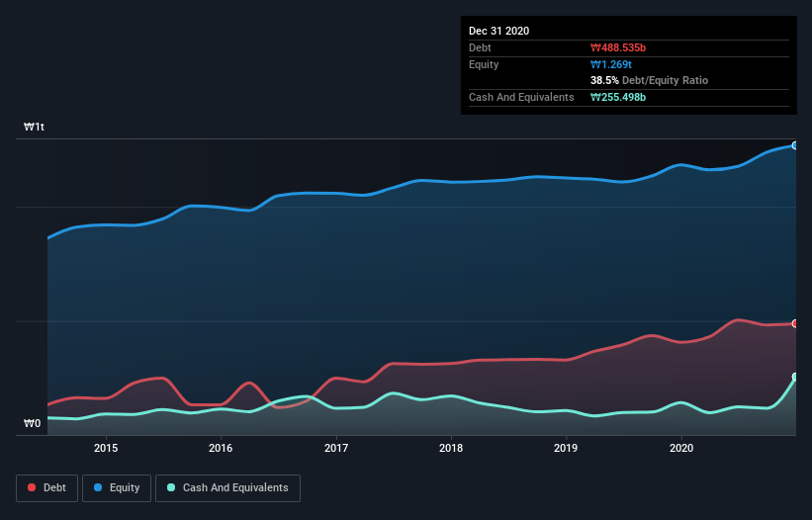Click the ₩1t y-axis label

(35, 127)
